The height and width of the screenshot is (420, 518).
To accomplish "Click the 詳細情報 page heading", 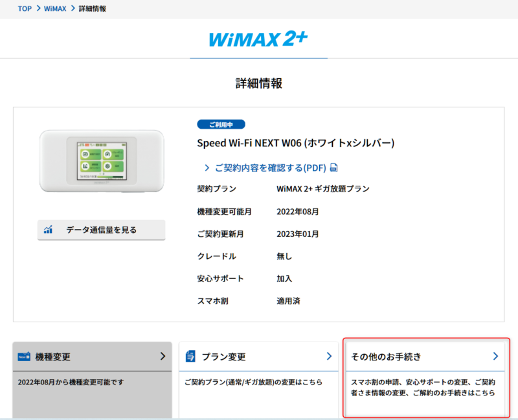I will [x=258, y=83].
